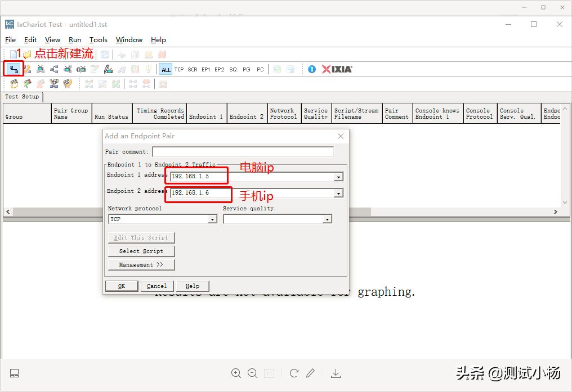Toggle the PC filter button
The height and width of the screenshot is (392, 572).
pos(260,69)
